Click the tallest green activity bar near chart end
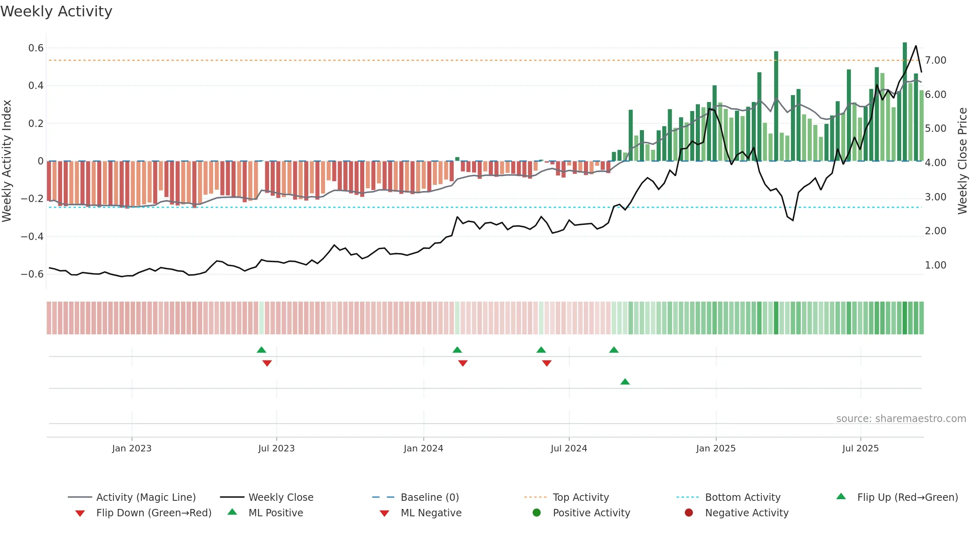This screenshot has width=980, height=551. click(x=905, y=102)
